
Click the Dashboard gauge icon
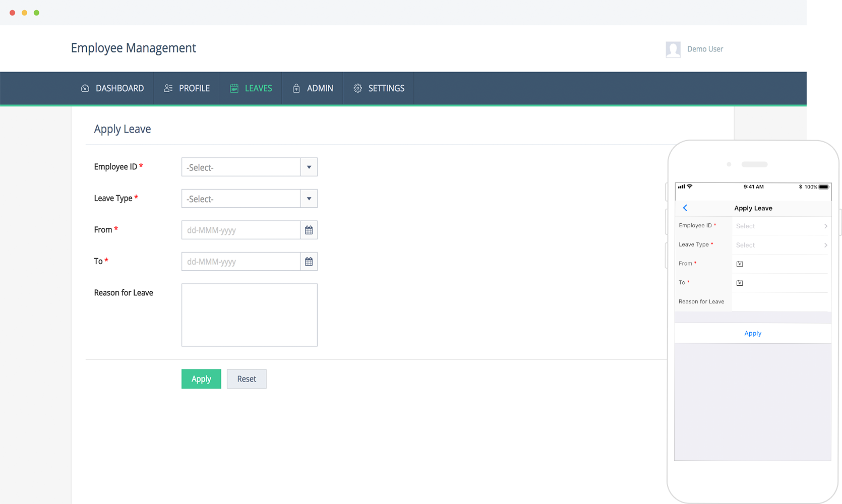85,88
